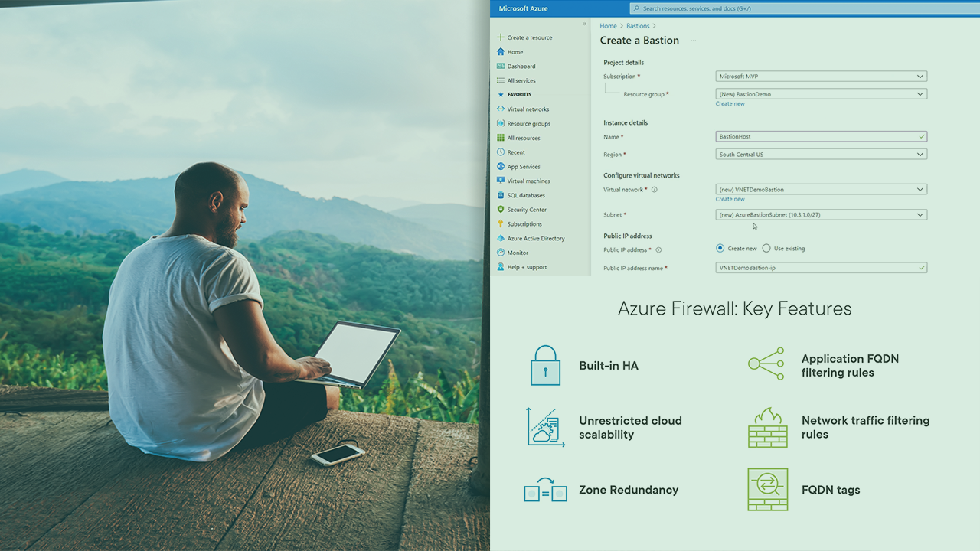Collapse the left sidebar with double chevron

pos(585,24)
